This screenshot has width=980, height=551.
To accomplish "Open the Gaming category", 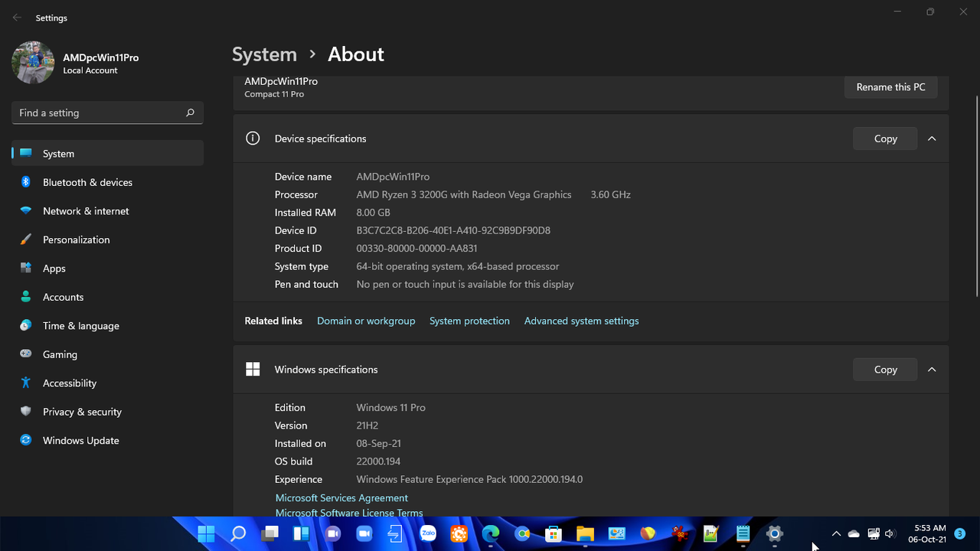I will pos(107,354).
